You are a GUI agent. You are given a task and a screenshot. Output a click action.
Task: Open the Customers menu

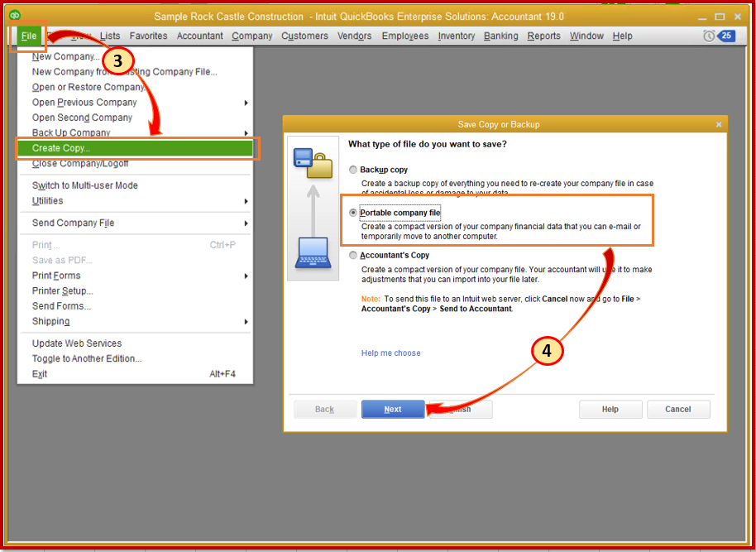pyautogui.click(x=304, y=36)
